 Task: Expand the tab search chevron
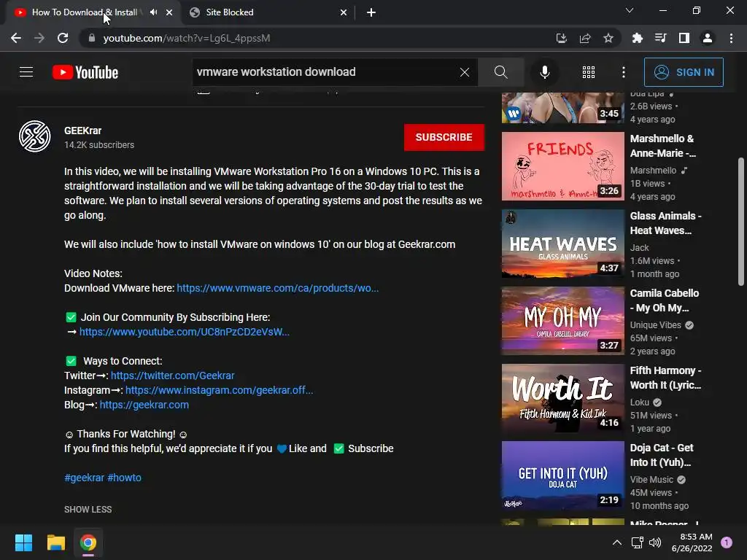click(630, 10)
